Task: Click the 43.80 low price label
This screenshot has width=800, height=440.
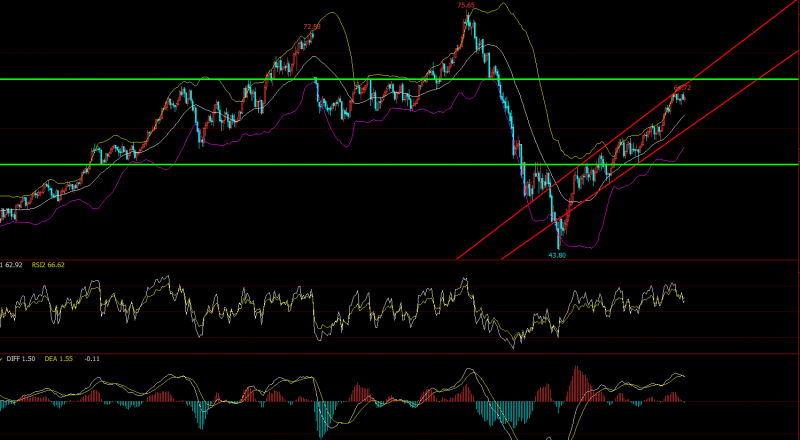Action: pyautogui.click(x=559, y=255)
